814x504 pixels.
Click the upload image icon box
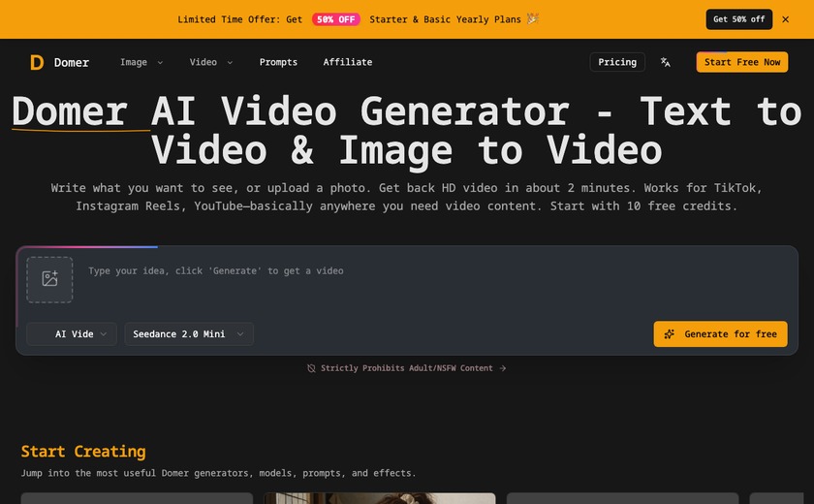(x=49, y=279)
